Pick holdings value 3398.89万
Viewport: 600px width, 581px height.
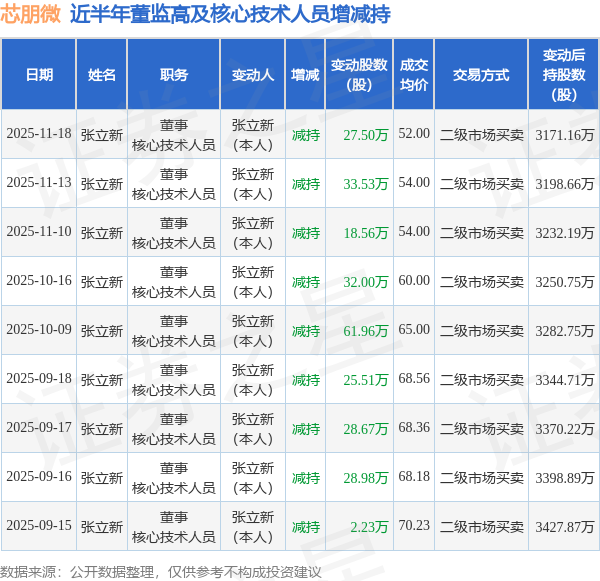pyautogui.click(x=564, y=478)
